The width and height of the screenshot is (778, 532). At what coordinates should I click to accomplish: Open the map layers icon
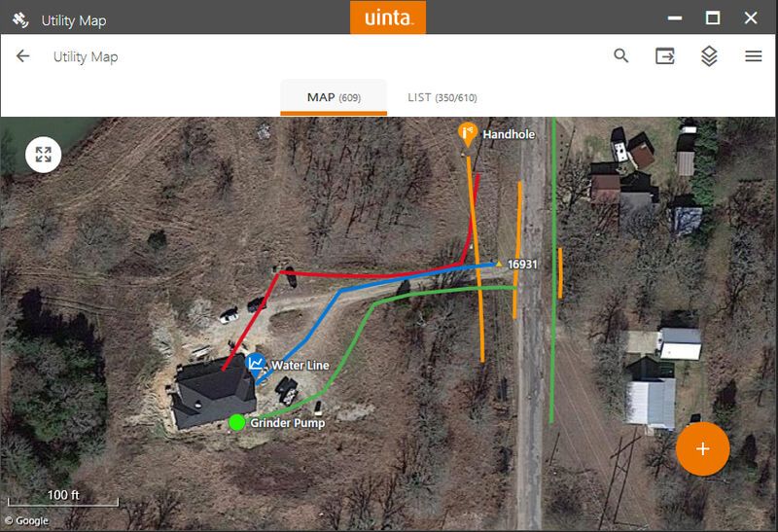click(x=709, y=56)
